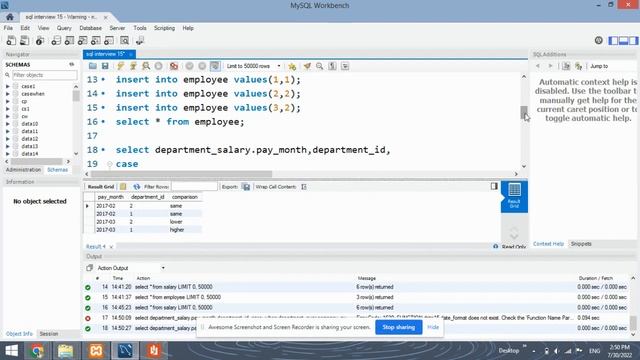Expand the data11 schema node
Image resolution: width=640 pixels, height=360 pixels.
tap(7, 131)
